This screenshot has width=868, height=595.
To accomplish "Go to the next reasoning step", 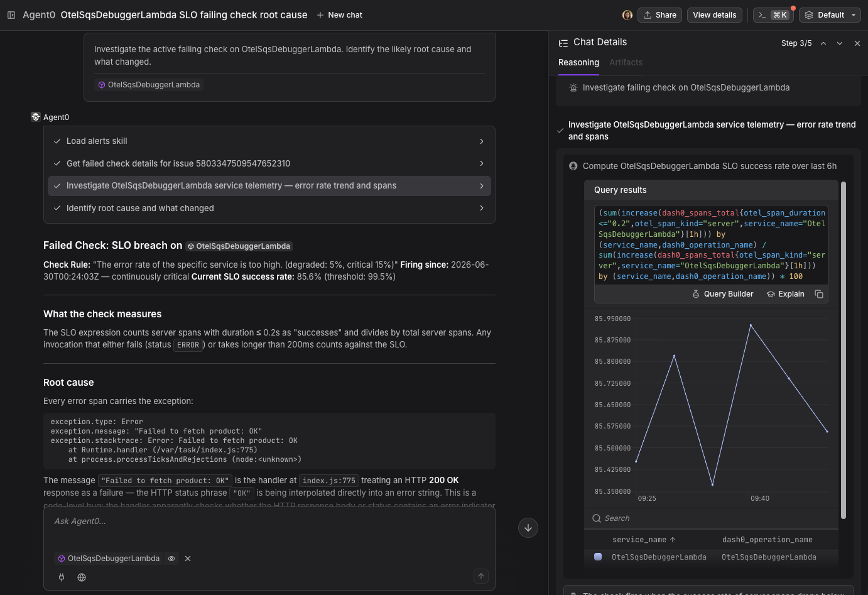I will pyautogui.click(x=840, y=43).
